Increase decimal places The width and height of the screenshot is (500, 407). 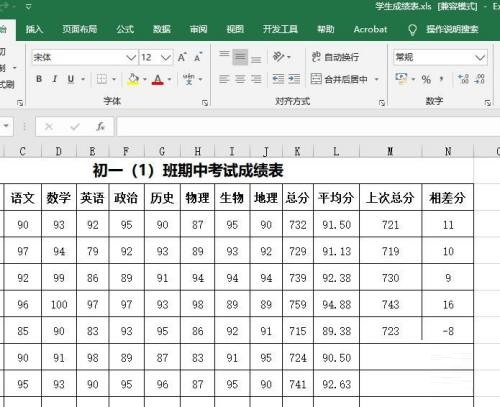tap(463, 79)
